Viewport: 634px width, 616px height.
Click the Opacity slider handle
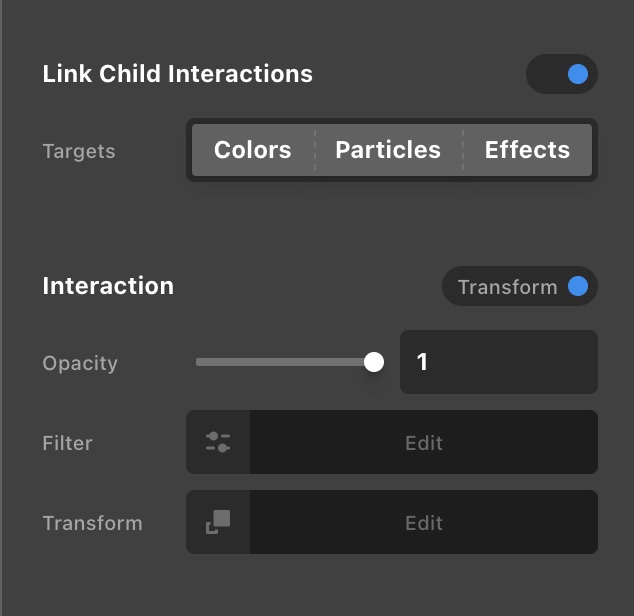pyautogui.click(x=374, y=362)
